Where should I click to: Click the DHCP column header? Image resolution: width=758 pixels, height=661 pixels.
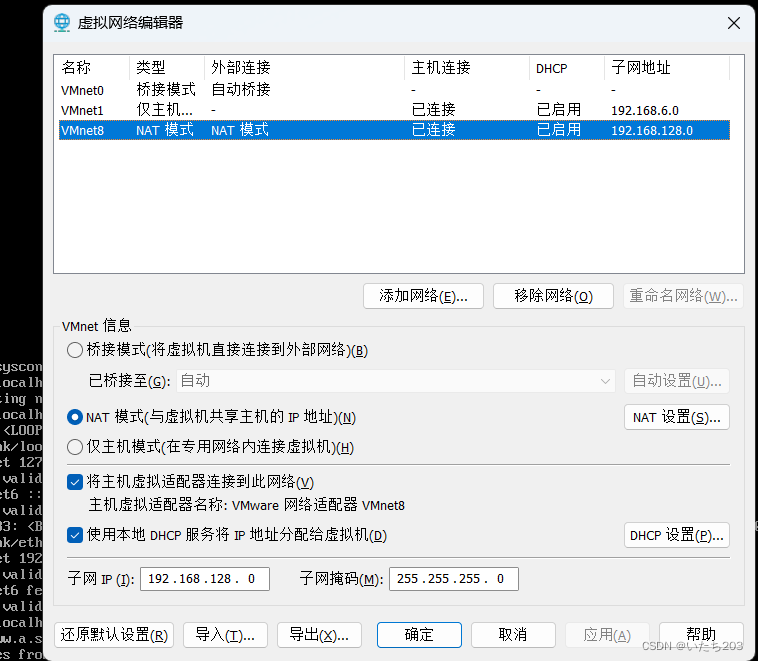tap(567, 68)
